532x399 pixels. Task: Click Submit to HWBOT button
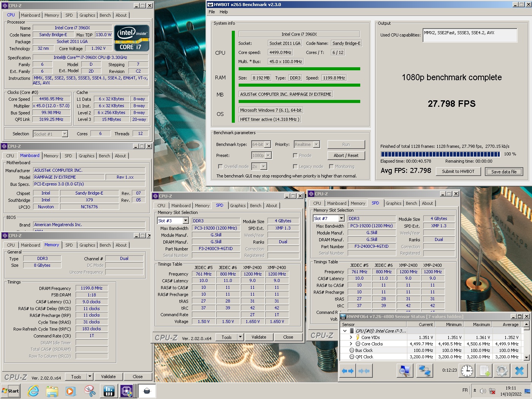(458, 171)
